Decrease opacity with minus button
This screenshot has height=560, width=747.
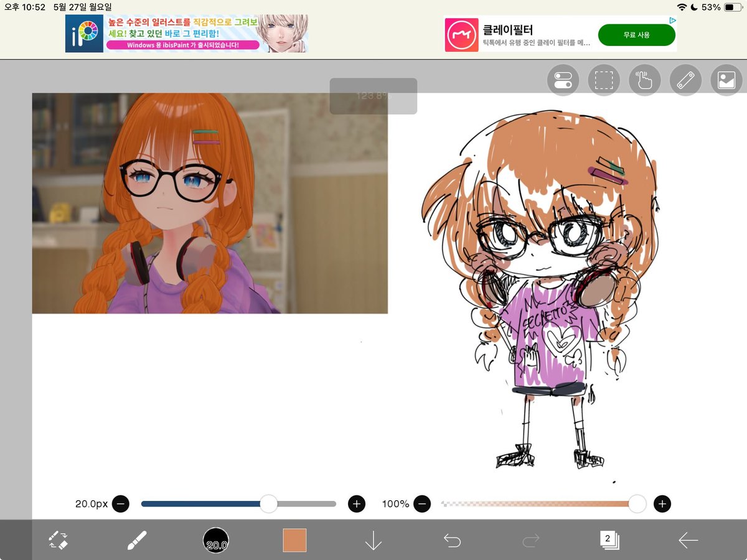pyautogui.click(x=422, y=503)
